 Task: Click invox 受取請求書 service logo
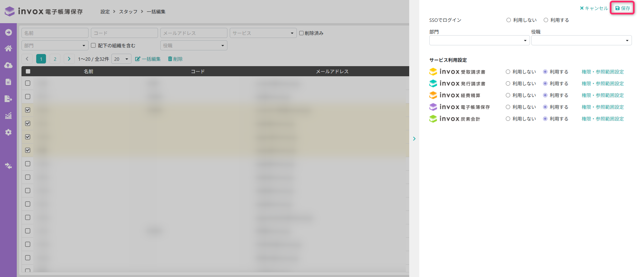point(457,72)
